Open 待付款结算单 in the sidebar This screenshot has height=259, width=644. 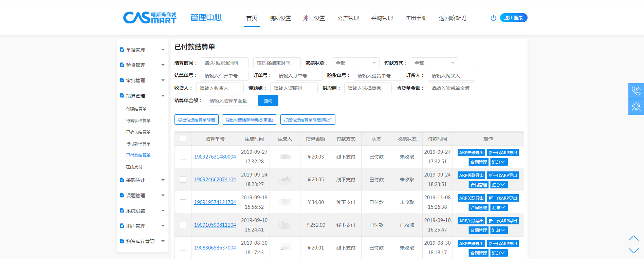138,144
